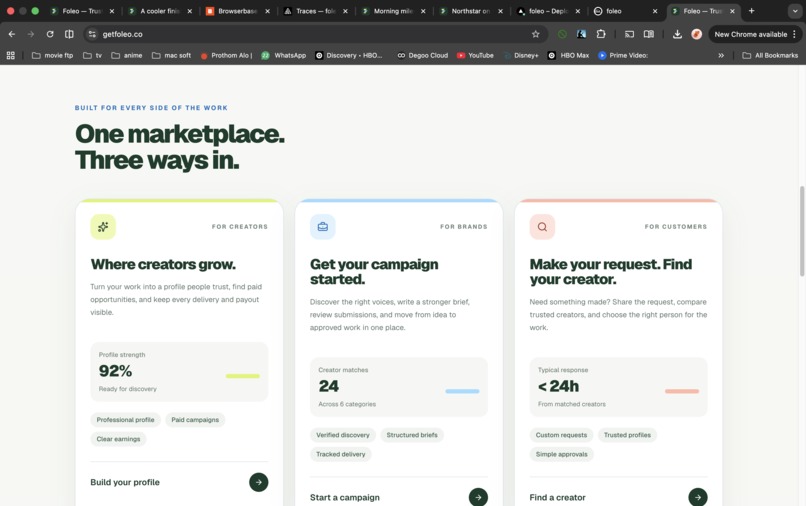Click the Find a creator link

557,497
